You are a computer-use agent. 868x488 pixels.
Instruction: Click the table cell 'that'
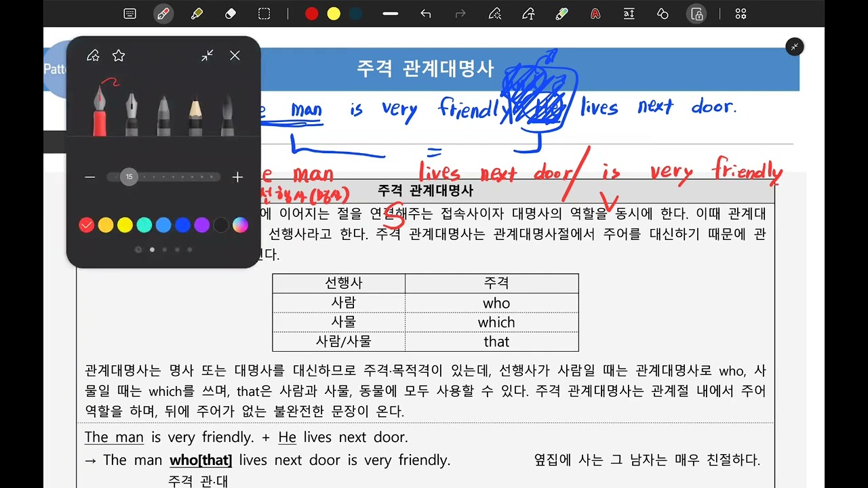pyautogui.click(x=496, y=342)
